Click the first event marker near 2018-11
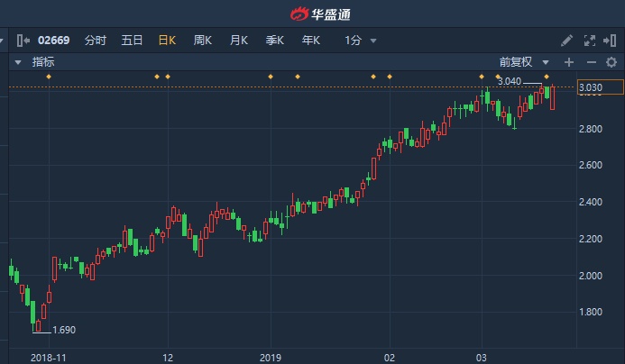 (x=49, y=77)
